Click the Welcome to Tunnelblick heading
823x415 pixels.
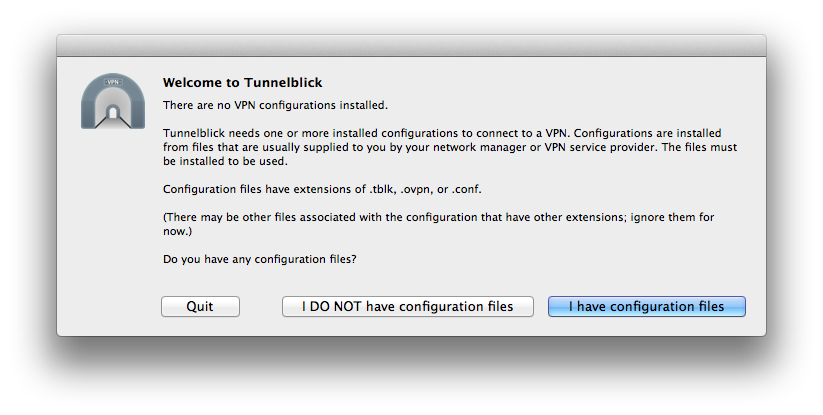point(242,82)
